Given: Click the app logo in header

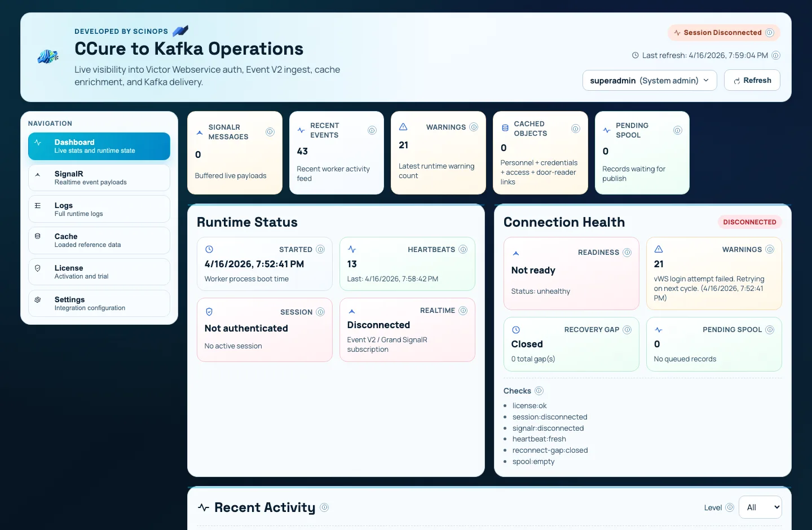Looking at the screenshot, I should pyautogui.click(x=48, y=56).
